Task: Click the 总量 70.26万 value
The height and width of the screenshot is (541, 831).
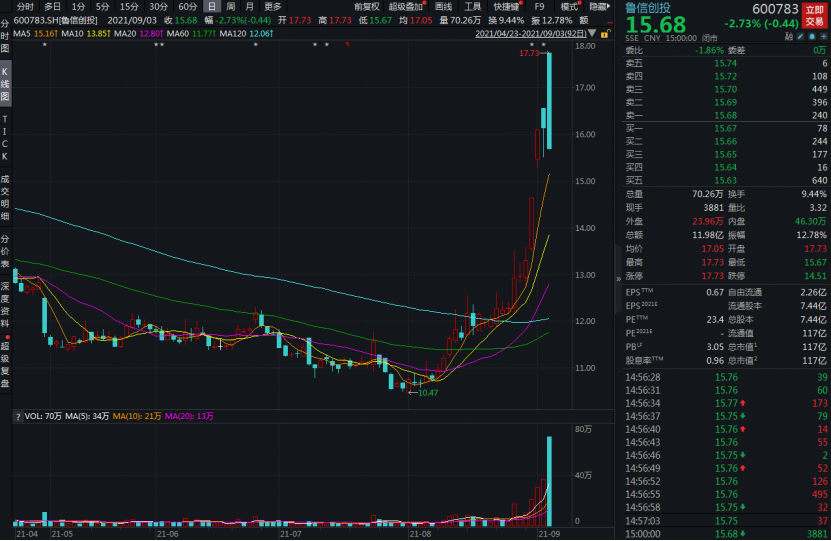Action: [708, 194]
